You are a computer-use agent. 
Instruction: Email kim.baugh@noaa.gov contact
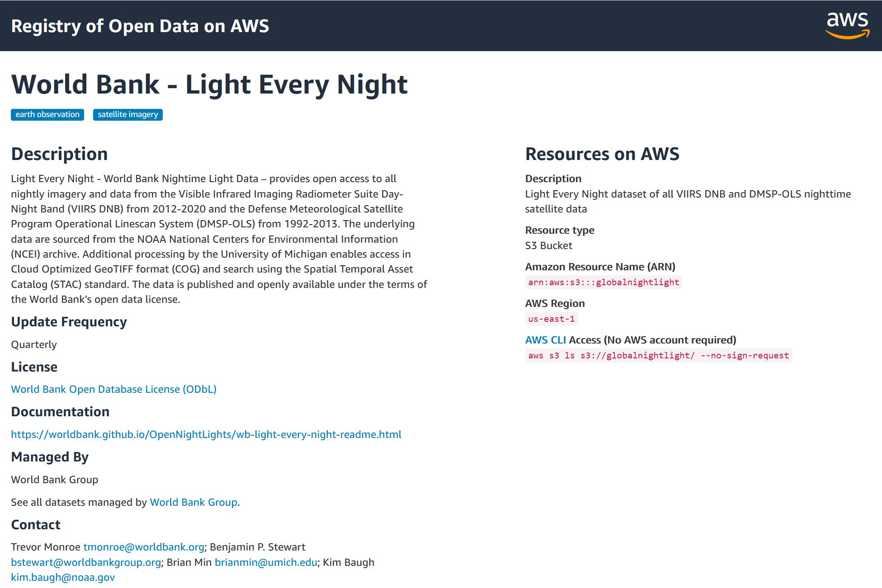coord(63,577)
